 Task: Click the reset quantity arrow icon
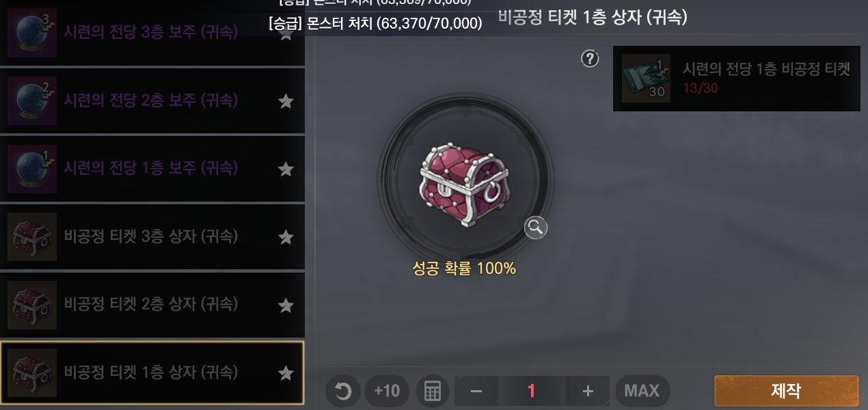click(x=344, y=391)
